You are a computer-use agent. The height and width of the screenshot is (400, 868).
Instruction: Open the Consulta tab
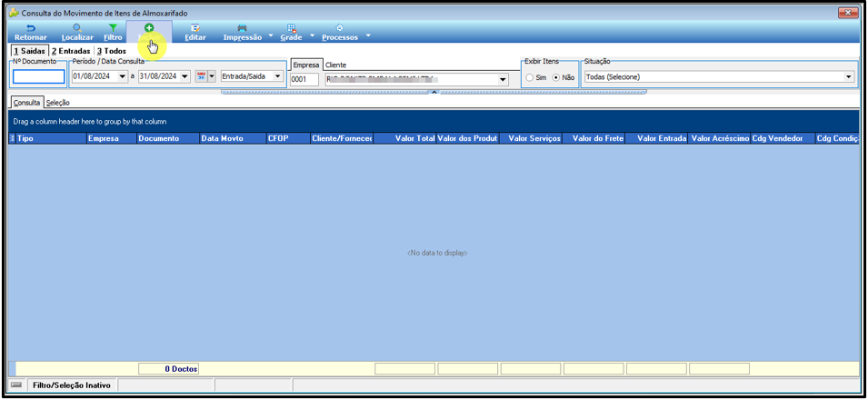26,103
